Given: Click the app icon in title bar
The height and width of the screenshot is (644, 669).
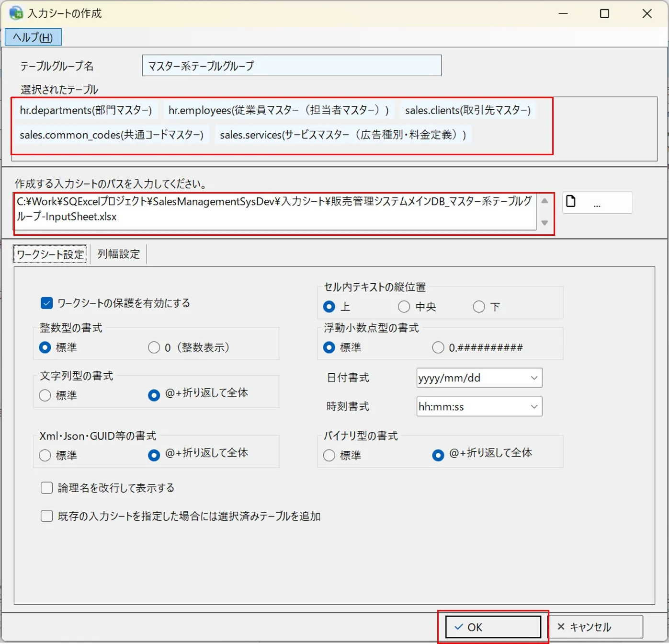Looking at the screenshot, I should (x=16, y=13).
